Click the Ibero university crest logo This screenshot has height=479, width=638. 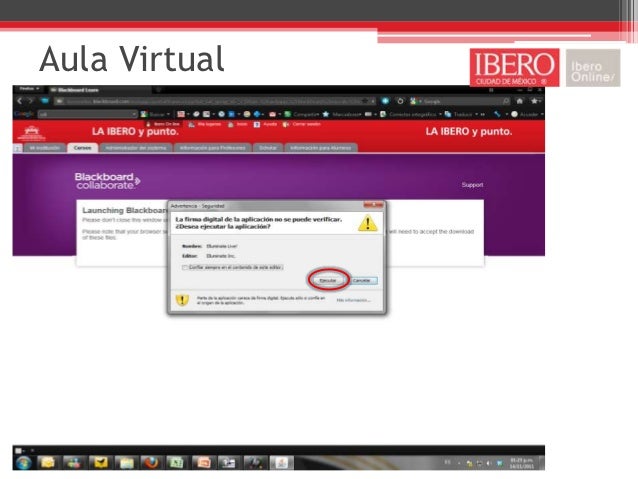coord(32,132)
